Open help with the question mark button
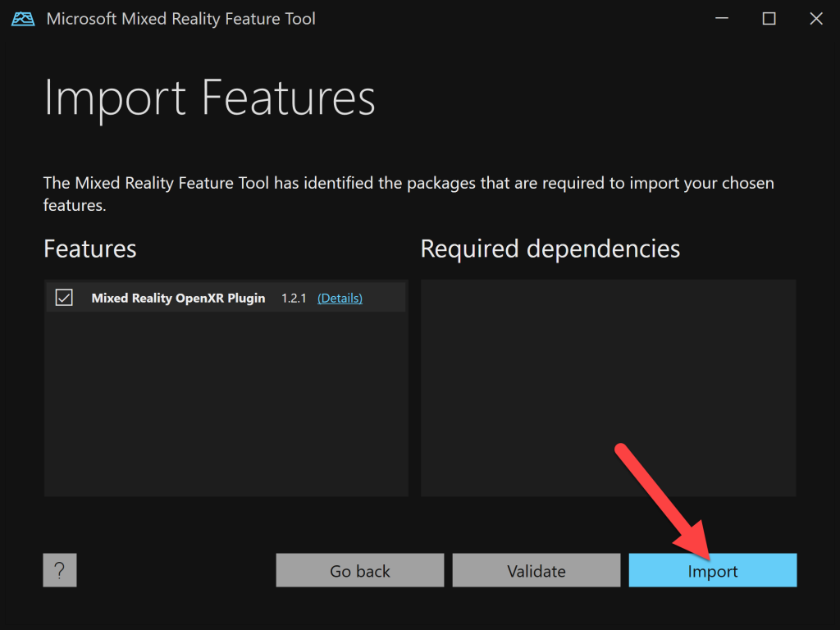The width and height of the screenshot is (840, 630). pos(59,570)
